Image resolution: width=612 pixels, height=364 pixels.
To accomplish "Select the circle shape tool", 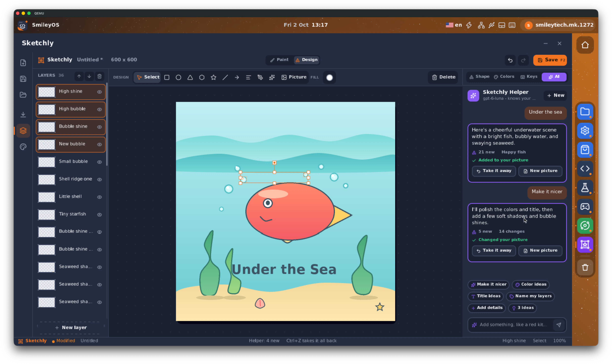I will [x=178, y=77].
